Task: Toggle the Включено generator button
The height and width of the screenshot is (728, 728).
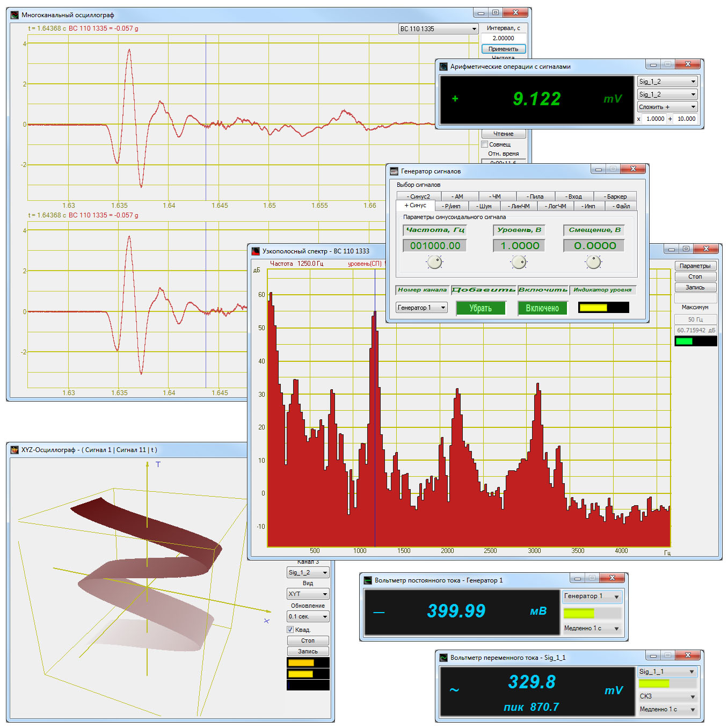Action: pos(542,308)
